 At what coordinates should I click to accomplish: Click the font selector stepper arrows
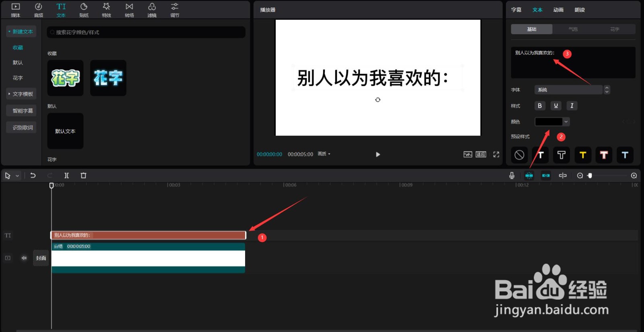click(x=607, y=90)
